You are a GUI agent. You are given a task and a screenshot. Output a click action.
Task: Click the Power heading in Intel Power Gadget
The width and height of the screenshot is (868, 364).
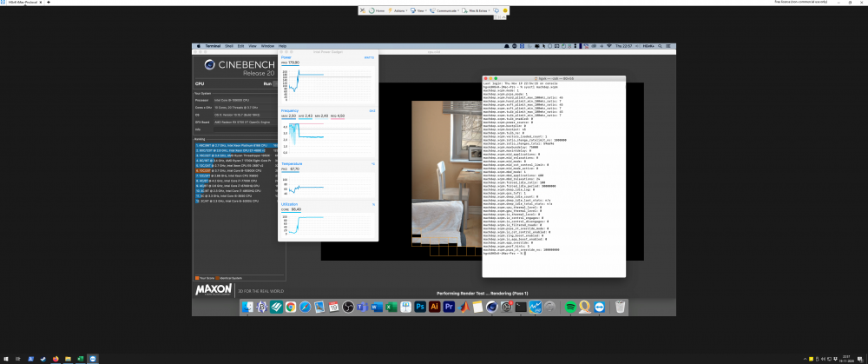[286, 57]
